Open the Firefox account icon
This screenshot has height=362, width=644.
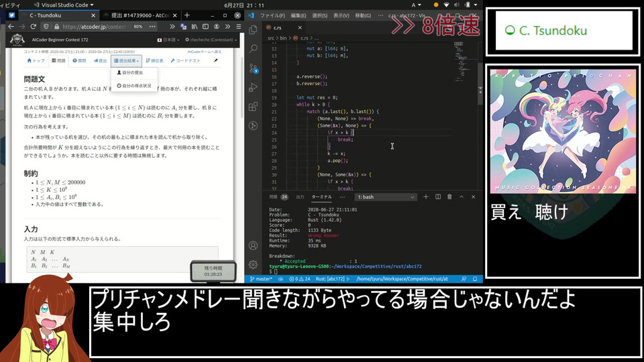click(217, 26)
